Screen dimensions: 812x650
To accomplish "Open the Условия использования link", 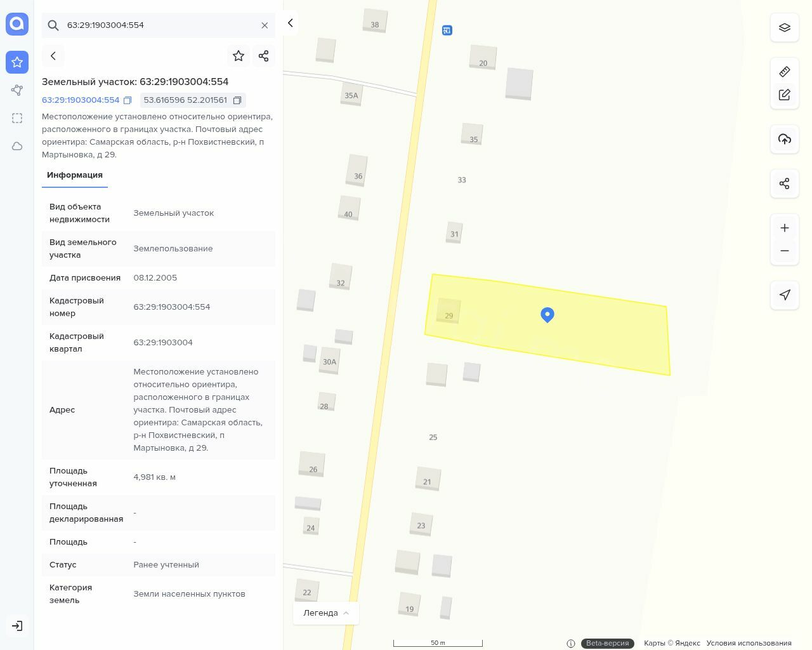I will 749,643.
